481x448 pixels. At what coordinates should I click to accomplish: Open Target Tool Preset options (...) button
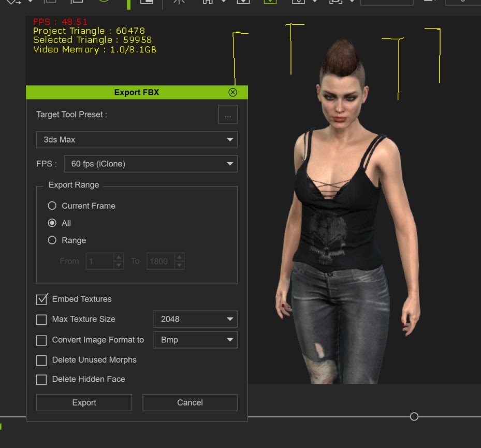click(228, 114)
